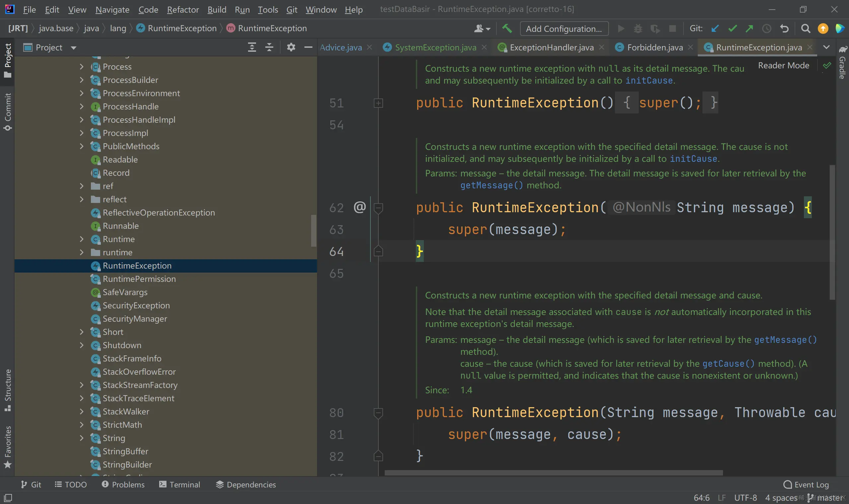Image resolution: width=849 pixels, height=504 pixels.
Task: Click the Add Configuration button
Action: (564, 29)
